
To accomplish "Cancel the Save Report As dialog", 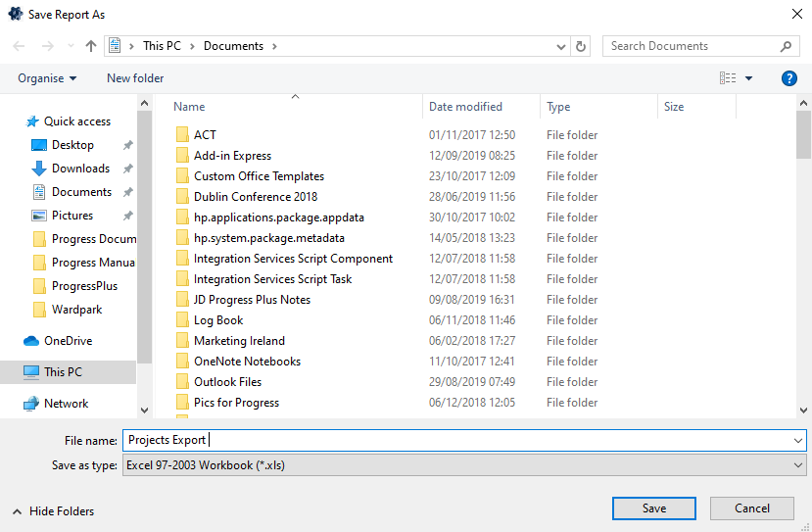I will click(x=752, y=508).
